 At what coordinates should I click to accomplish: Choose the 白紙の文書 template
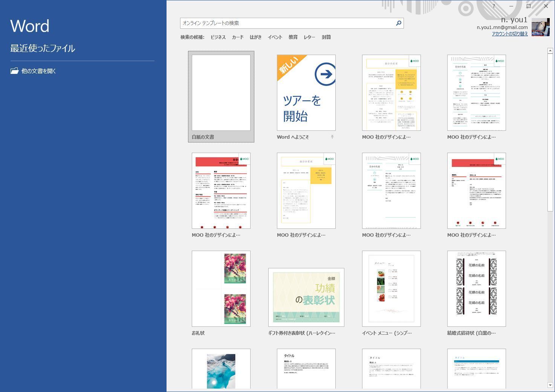pyautogui.click(x=221, y=97)
